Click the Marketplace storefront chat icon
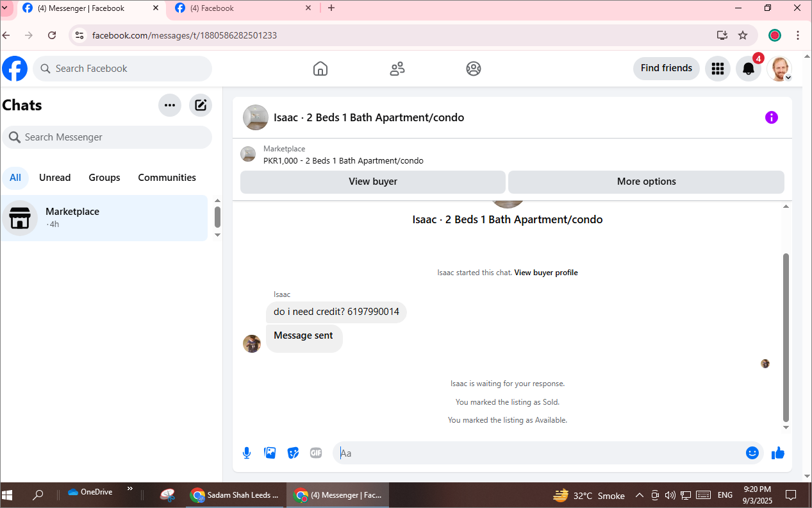812x508 pixels. [20, 218]
